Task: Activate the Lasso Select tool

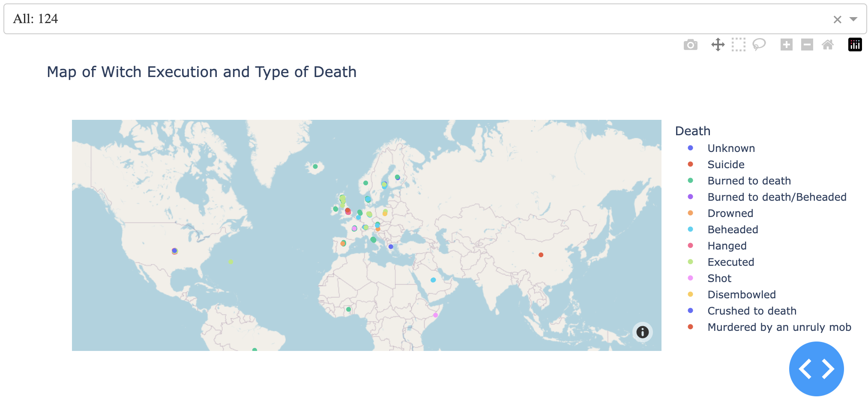Action: pyautogui.click(x=759, y=44)
